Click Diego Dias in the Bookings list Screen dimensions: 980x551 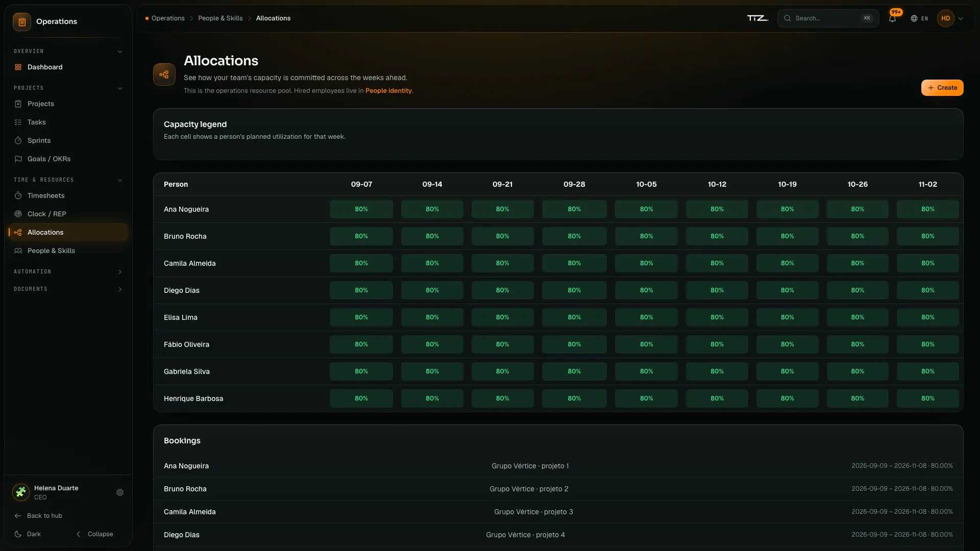point(182,535)
